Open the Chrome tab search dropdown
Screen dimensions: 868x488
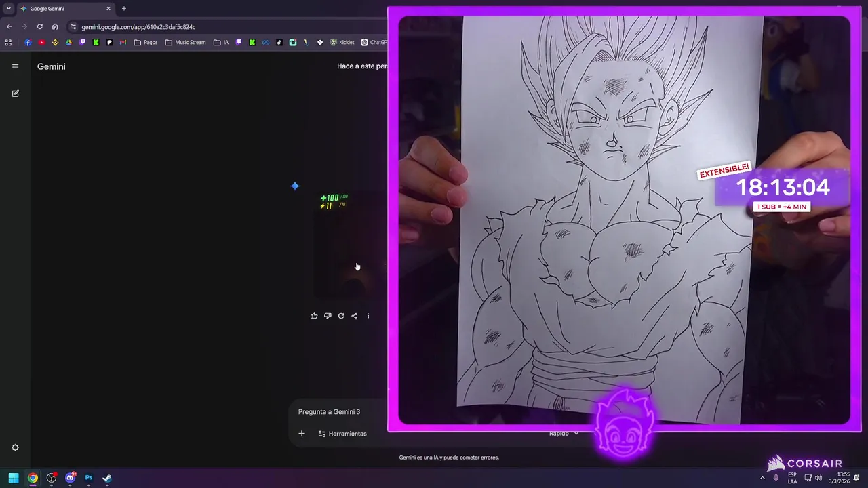coord(8,9)
